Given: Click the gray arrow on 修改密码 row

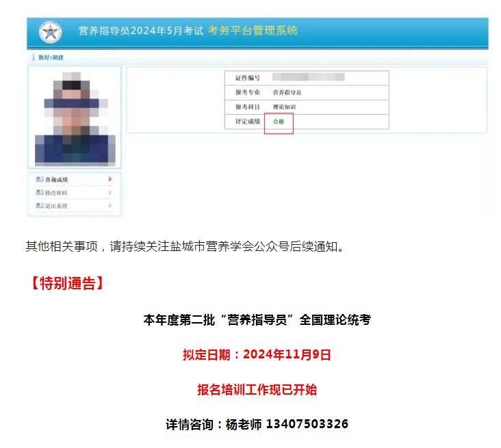Looking at the screenshot, I should pyautogui.click(x=110, y=192).
